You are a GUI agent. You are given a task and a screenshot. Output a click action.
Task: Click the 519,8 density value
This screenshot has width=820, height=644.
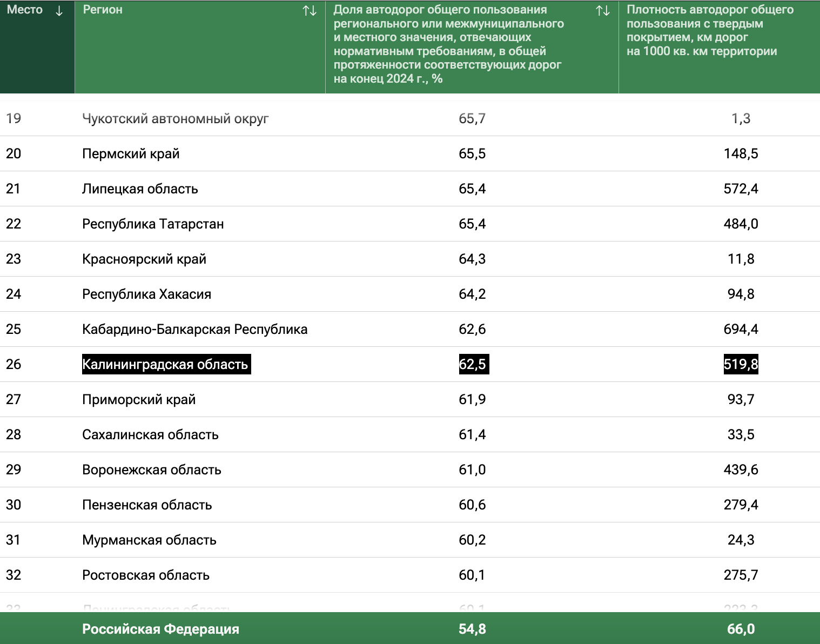point(741,364)
